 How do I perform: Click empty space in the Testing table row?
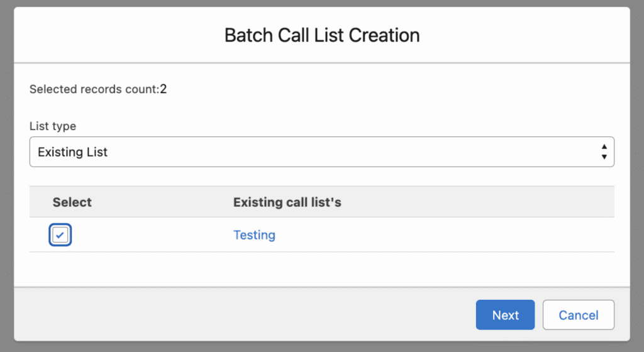[x=440, y=235]
